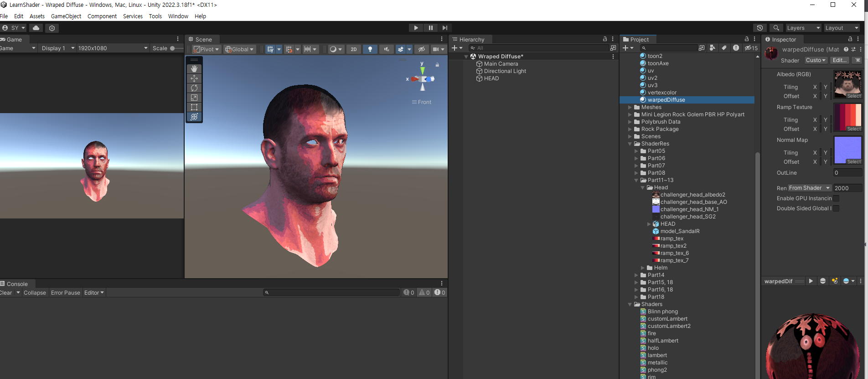This screenshot has width=868, height=379.
Task: Open the Scene tab options kebab menu
Action: [x=442, y=39]
